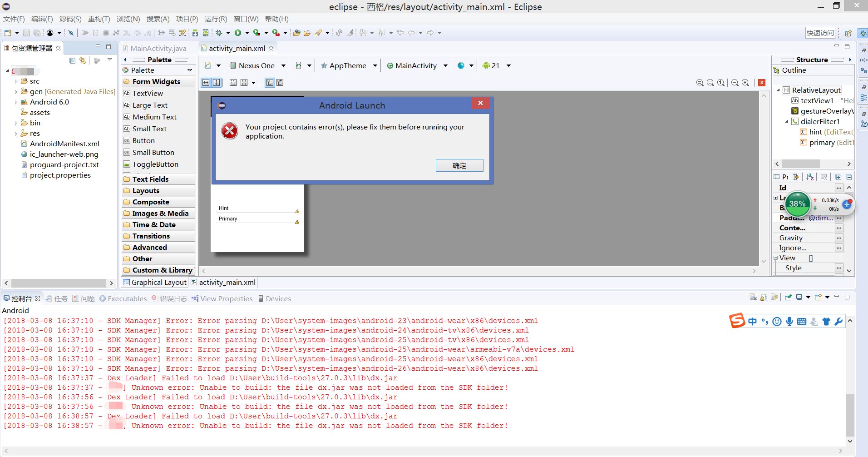Expand the res folder tree node
868x457 pixels.
pyautogui.click(x=16, y=134)
